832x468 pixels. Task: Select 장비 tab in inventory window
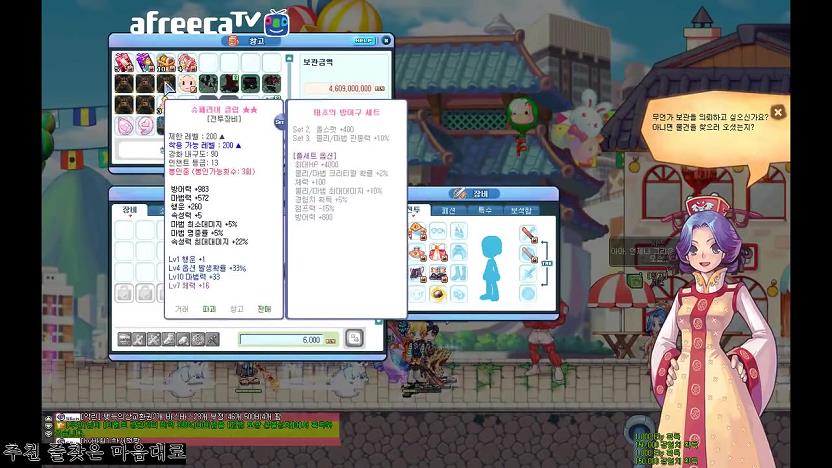[x=130, y=210]
